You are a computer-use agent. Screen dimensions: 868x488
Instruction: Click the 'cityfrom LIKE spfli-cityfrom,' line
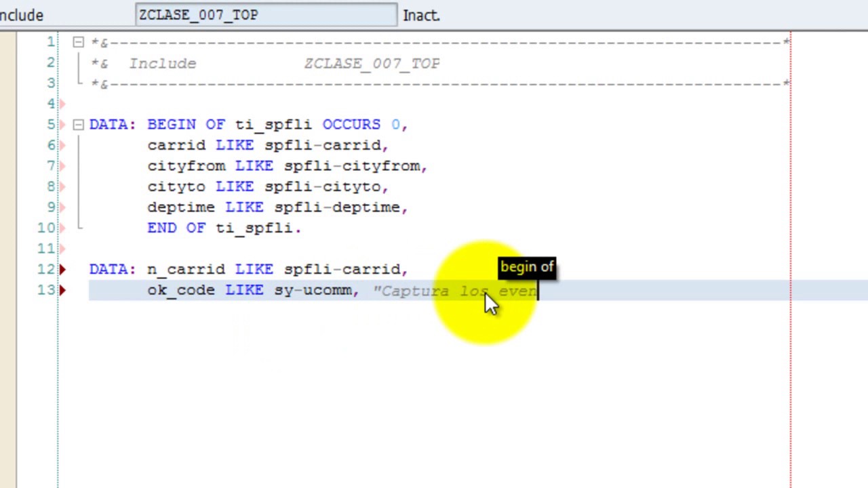(288, 166)
